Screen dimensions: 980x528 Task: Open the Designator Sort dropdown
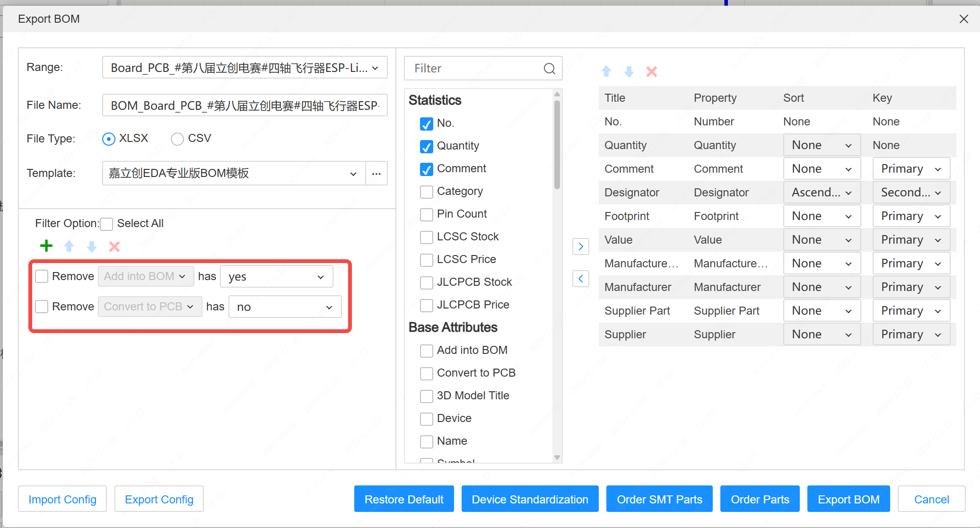822,193
